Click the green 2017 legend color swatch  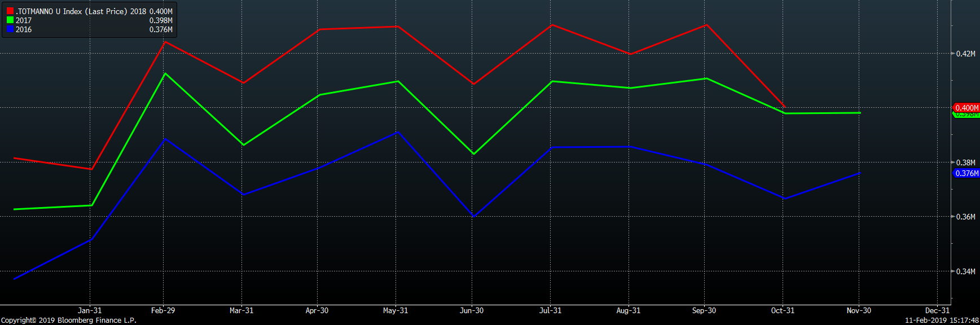pyautogui.click(x=10, y=20)
